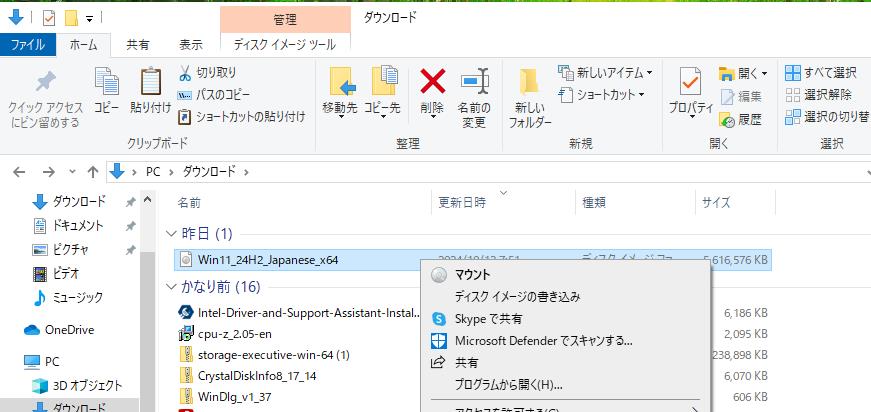Paste shortcut via ショートカットの貼り付け

[x=242, y=117]
